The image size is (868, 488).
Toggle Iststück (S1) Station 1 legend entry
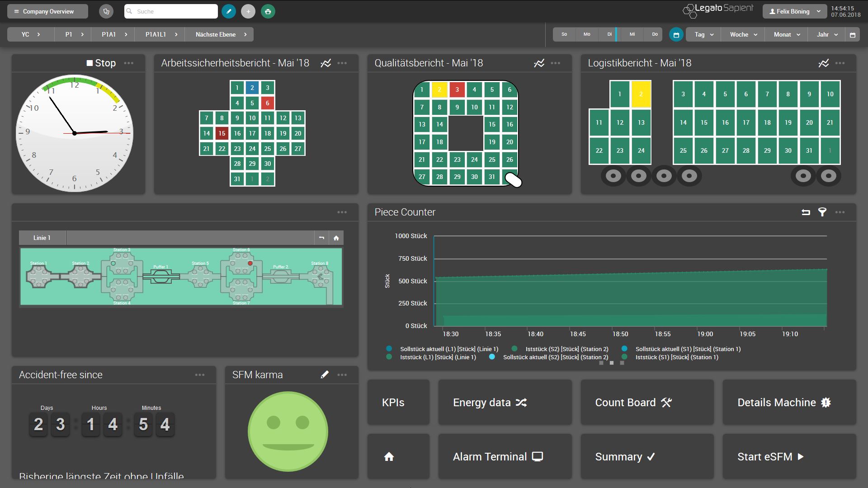click(670, 357)
